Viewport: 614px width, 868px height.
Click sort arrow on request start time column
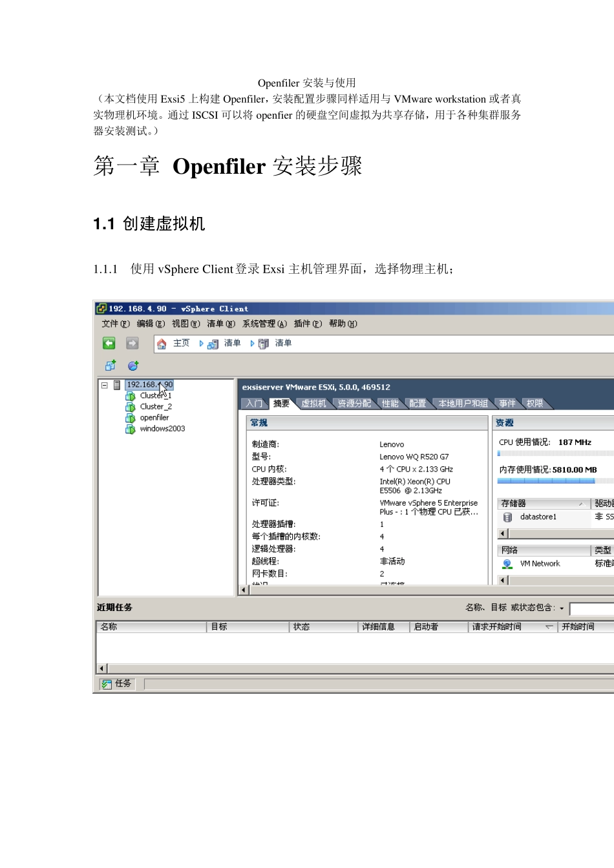[549, 627]
